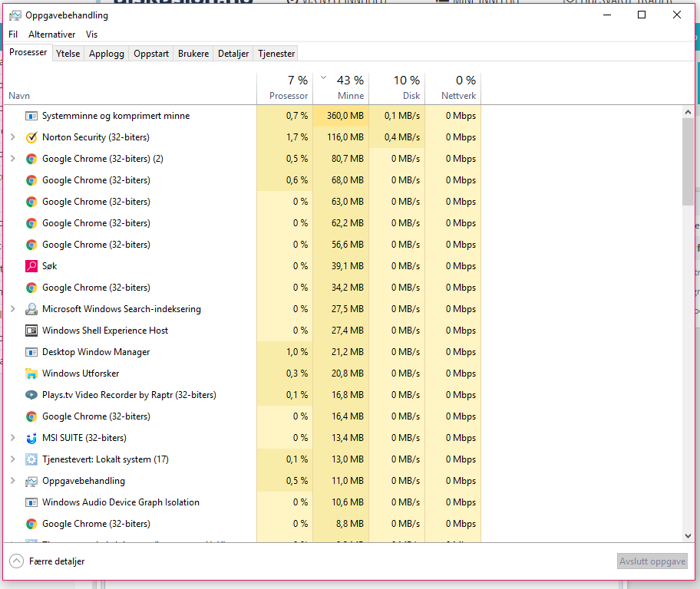Click the Chrome icon in the 34,2 MB row

click(31, 288)
